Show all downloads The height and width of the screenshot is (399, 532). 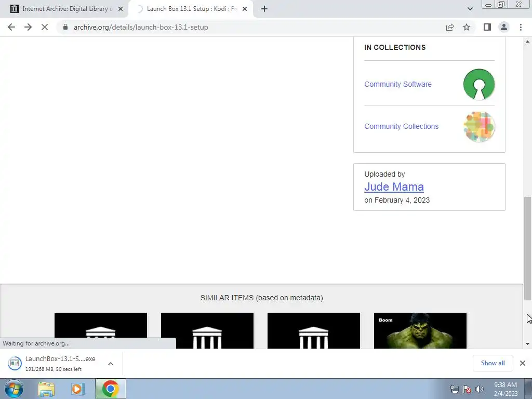point(493,363)
